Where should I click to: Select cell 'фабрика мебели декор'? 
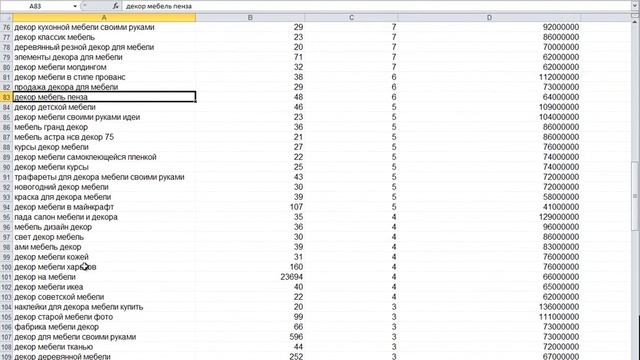[104, 327]
